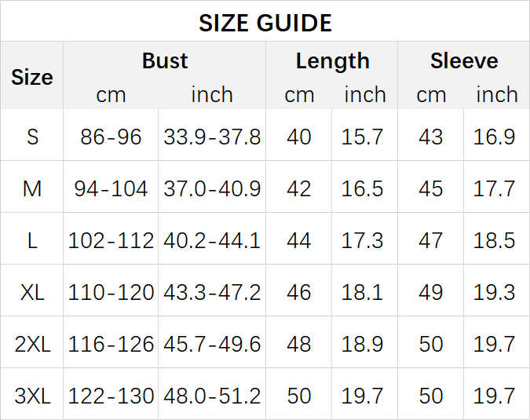Click the 86-96 bust cm cell
Screen dimensions: 530x420
111,137
